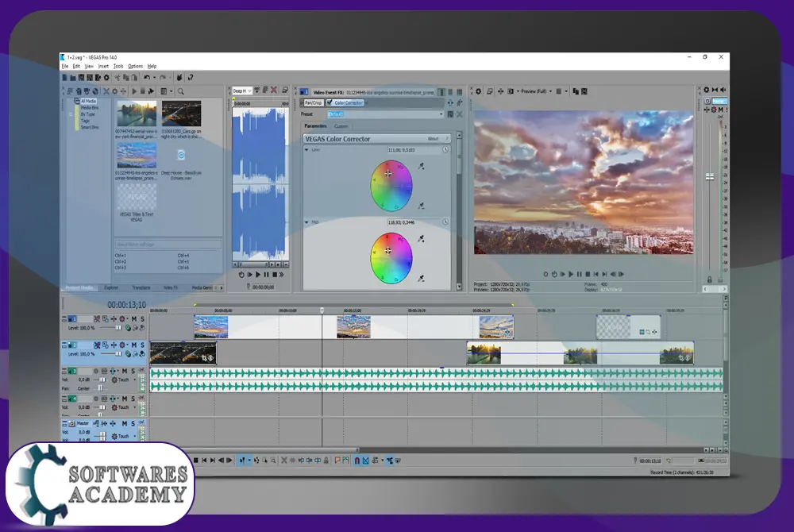Select Media Bins in the media tree
This screenshot has height=532, width=794.
pos(90,108)
